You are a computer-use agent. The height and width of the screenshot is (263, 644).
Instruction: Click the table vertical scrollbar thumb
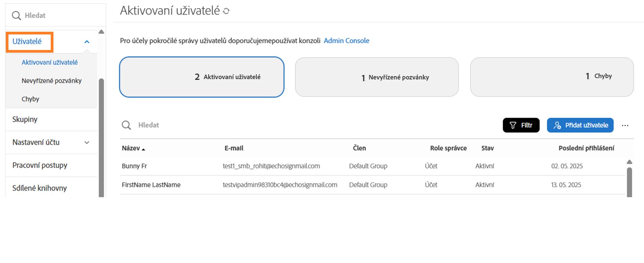[629, 182]
